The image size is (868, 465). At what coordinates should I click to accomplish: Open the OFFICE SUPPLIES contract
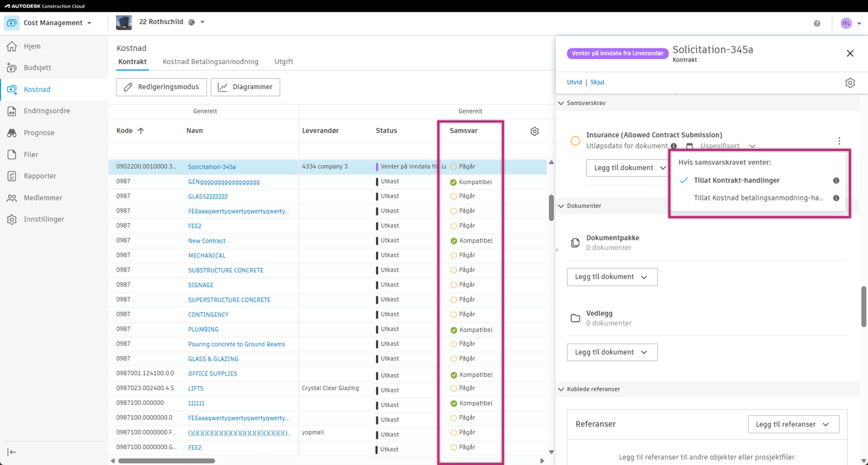213,374
